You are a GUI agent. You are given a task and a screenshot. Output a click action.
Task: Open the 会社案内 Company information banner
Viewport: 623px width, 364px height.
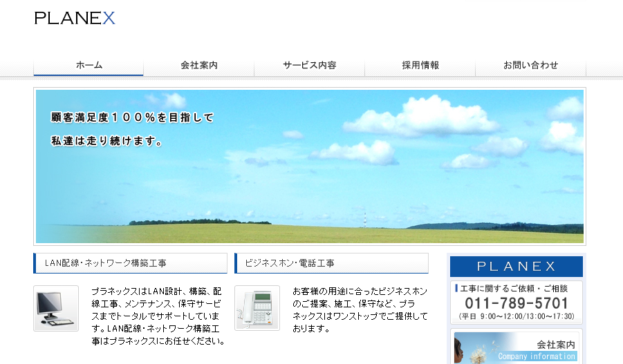tap(516, 347)
